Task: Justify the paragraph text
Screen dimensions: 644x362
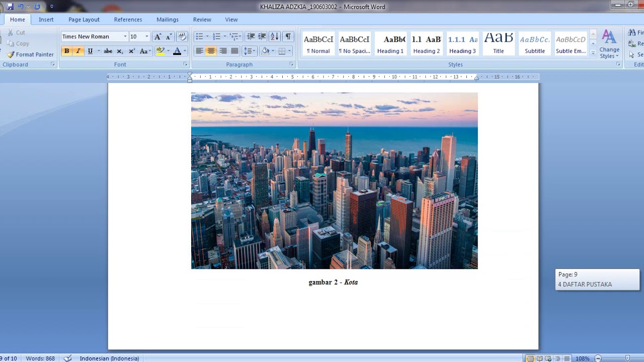Action: 234,51
